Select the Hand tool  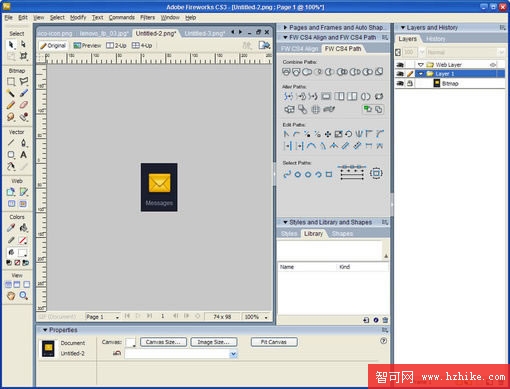pos(11,295)
